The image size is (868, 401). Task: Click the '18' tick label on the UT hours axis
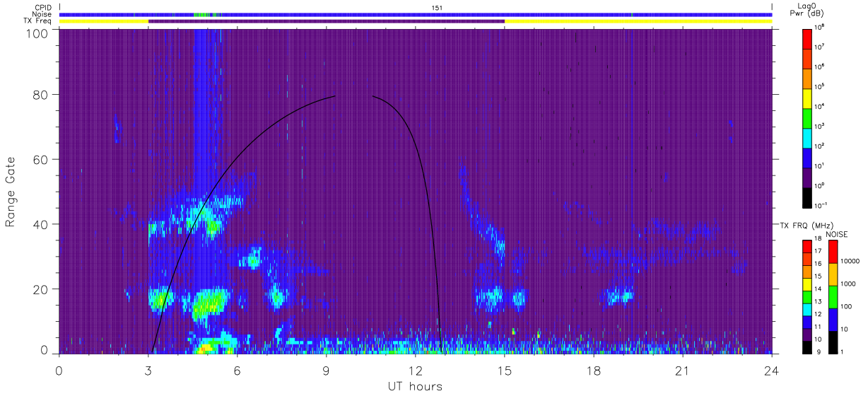coord(594,371)
